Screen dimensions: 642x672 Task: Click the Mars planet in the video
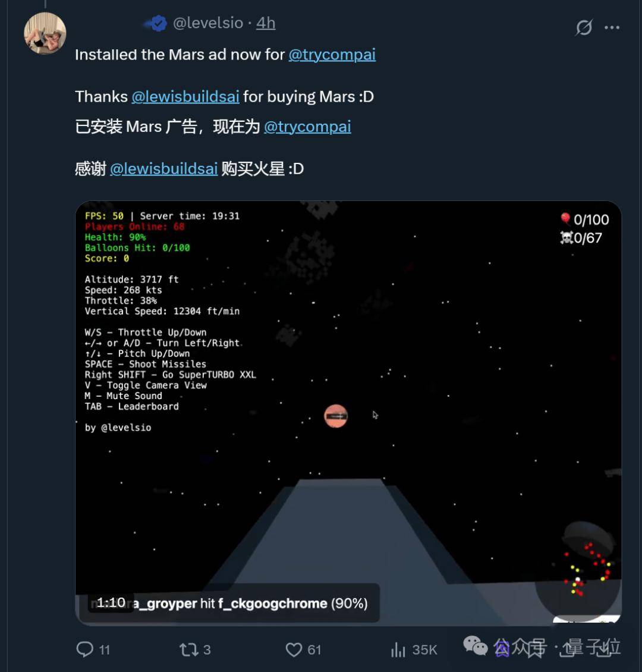click(336, 416)
